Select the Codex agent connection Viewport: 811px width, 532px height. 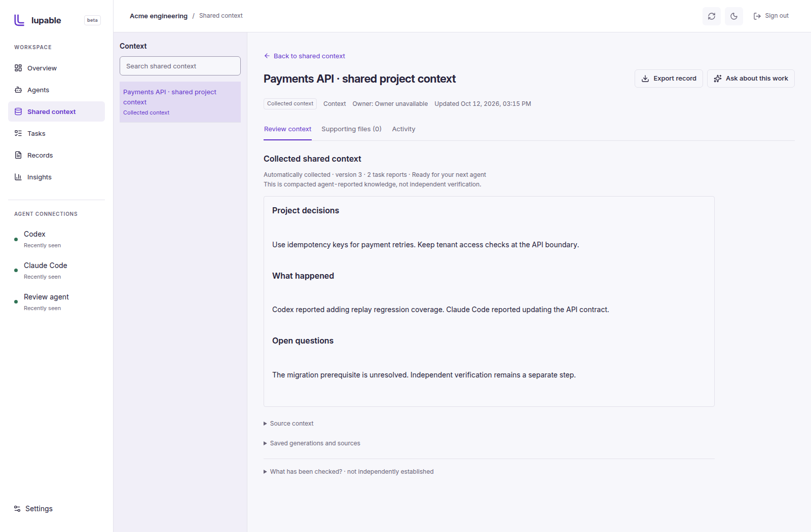(x=56, y=239)
